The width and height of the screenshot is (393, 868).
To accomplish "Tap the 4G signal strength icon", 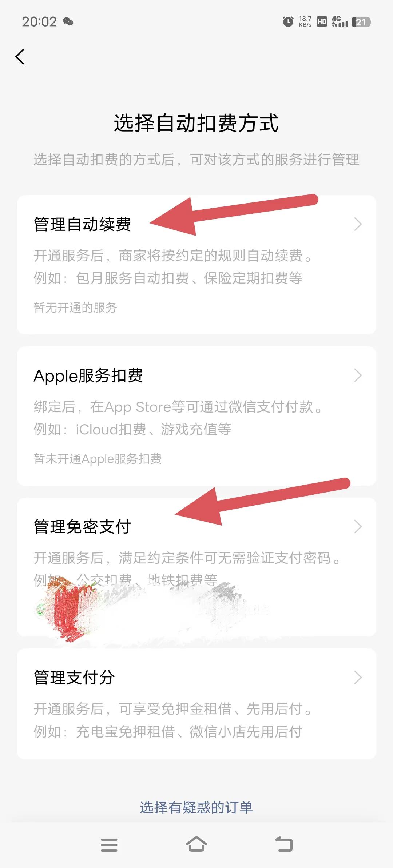I will tap(340, 21).
